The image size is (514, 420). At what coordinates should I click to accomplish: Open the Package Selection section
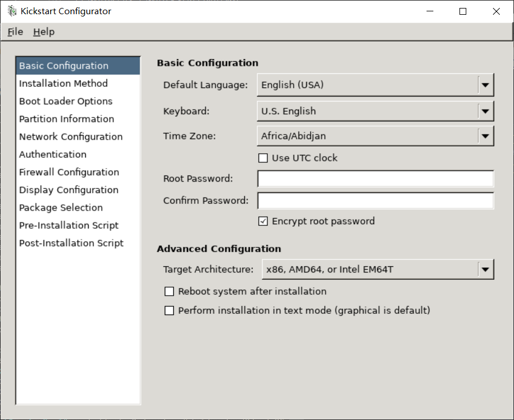(61, 208)
